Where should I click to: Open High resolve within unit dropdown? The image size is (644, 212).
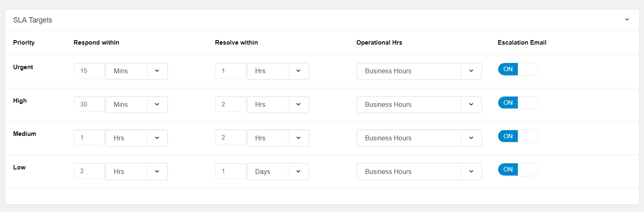tap(278, 104)
